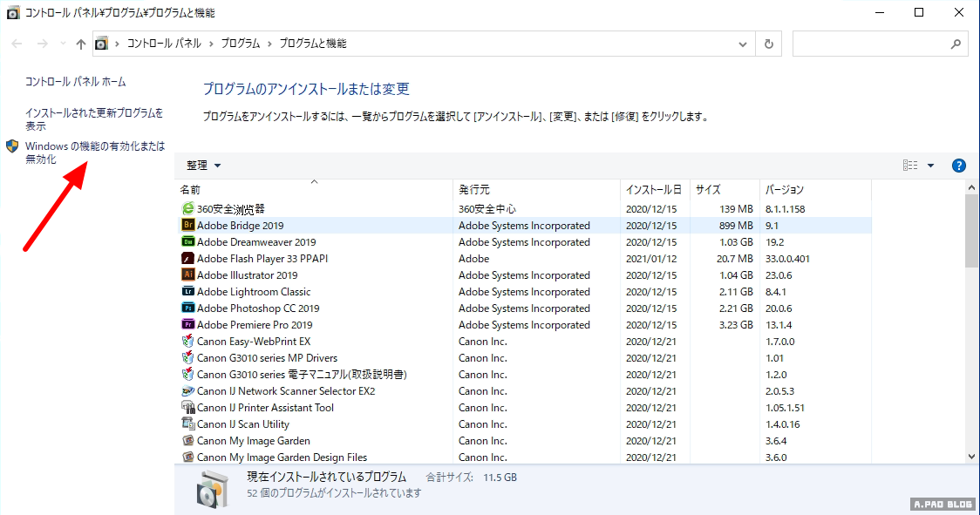Expand the view options dropdown arrow

(x=930, y=166)
